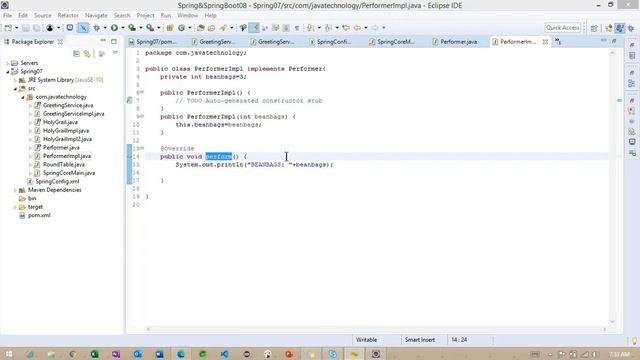Click the Previous Annotation toolbar icon
Screen dimensions: 640x360
[x=328, y=28]
